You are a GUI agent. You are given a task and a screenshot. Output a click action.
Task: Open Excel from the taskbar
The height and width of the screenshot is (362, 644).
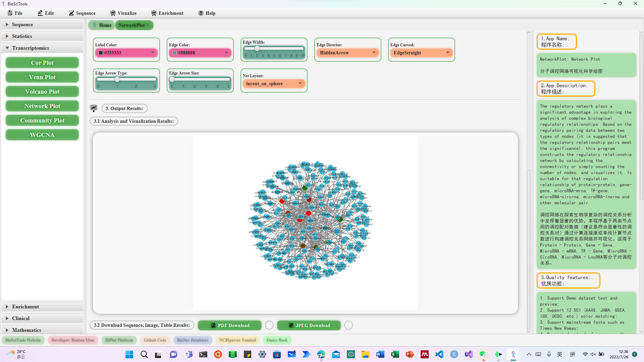[x=395, y=354]
